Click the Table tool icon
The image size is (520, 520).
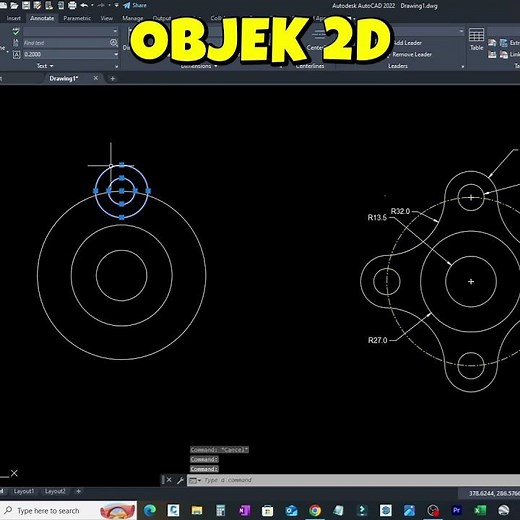476,39
